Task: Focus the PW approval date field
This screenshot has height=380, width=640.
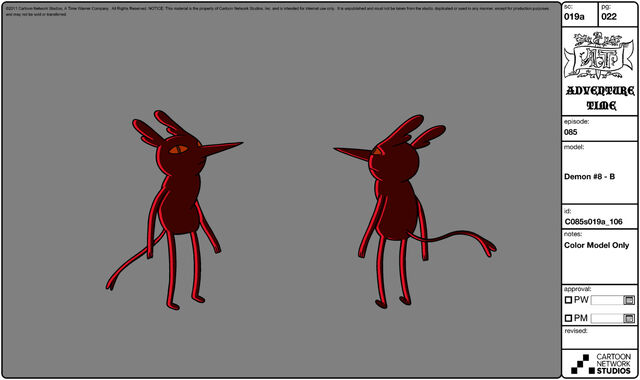Action: click(607, 300)
